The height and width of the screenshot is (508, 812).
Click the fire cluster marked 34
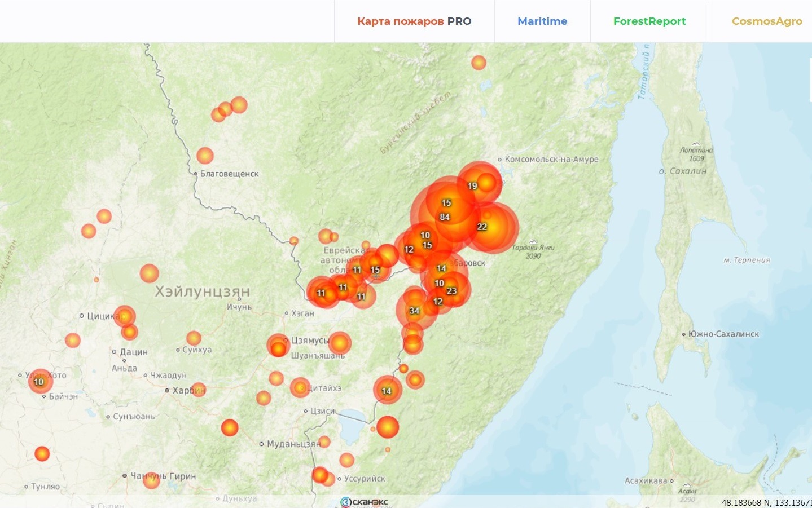click(415, 311)
